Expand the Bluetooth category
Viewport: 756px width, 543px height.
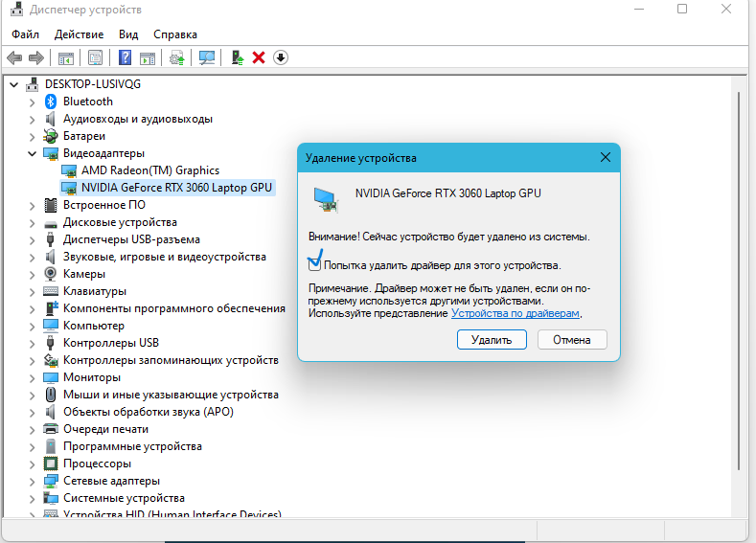tap(32, 102)
